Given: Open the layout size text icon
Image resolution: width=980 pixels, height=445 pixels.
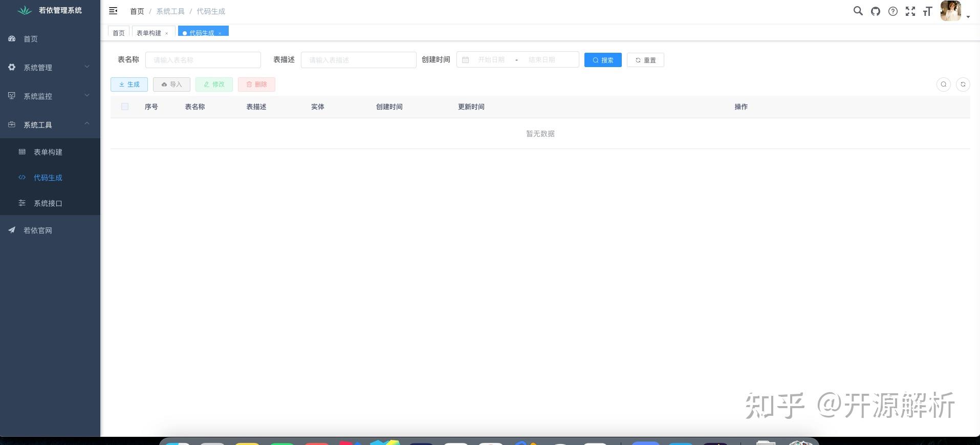Looking at the screenshot, I should [927, 11].
